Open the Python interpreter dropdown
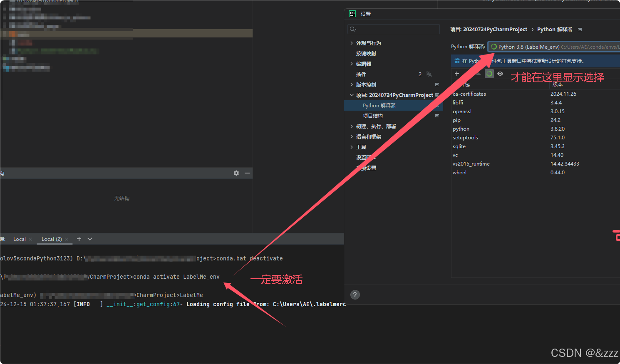This screenshot has width=620, height=364. coord(554,47)
